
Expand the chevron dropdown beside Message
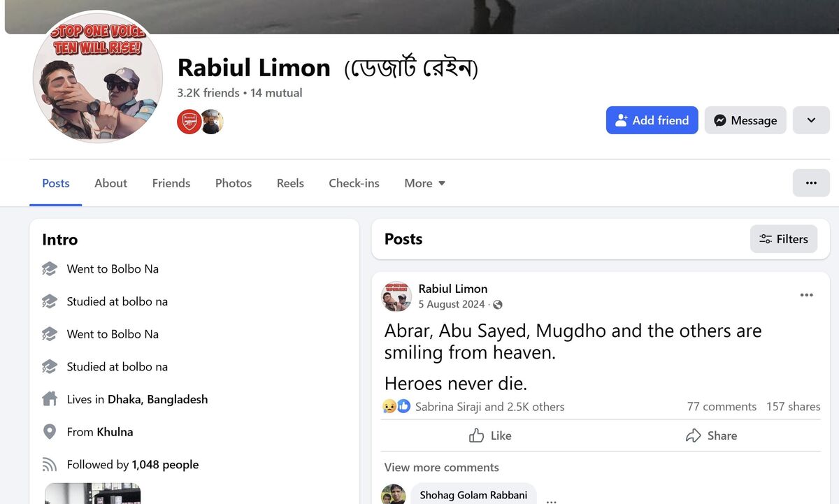coord(811,120)
